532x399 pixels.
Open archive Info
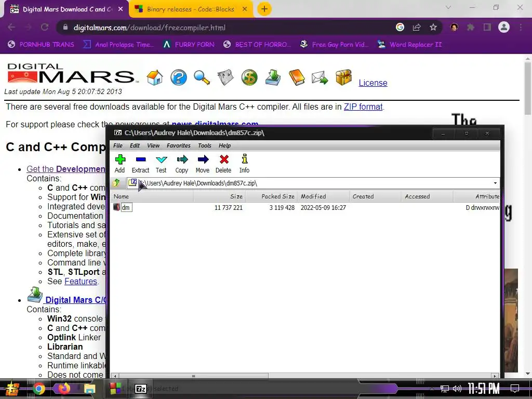point(244,164)
